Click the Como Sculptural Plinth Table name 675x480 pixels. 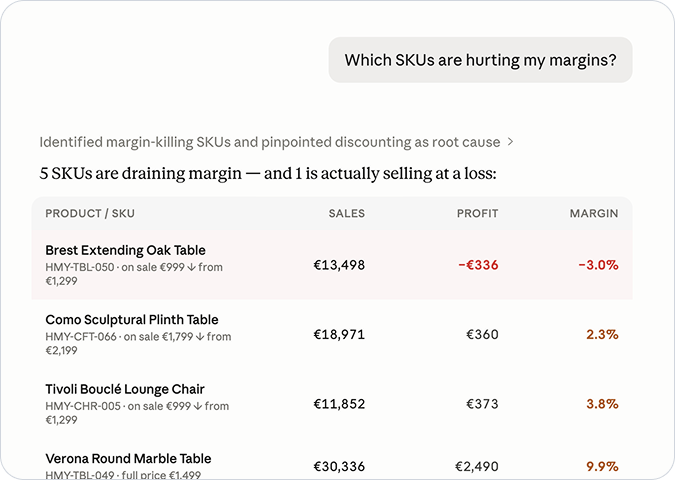(132, 319)
